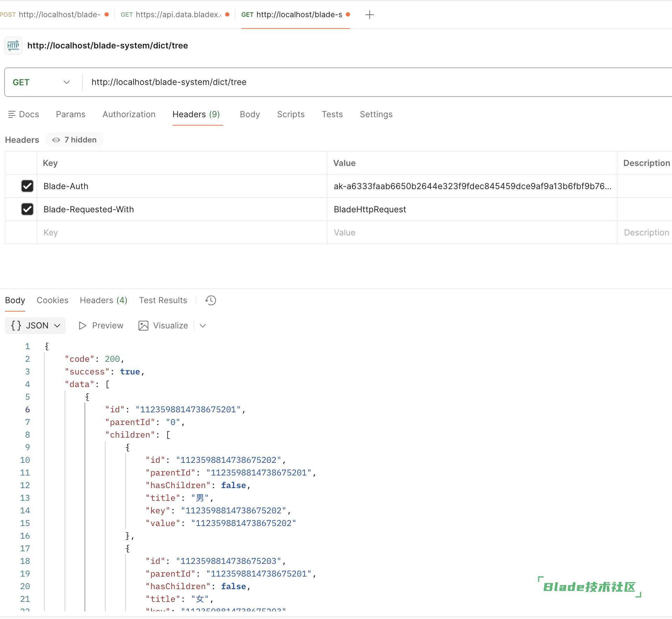
Task: Open the Test Results tab
Action: point(163,300)
